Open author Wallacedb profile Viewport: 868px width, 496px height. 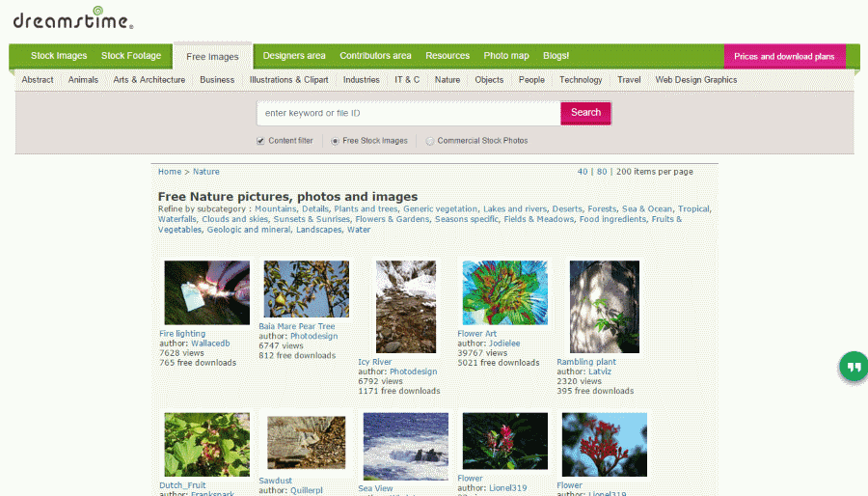tap(210, 344)
